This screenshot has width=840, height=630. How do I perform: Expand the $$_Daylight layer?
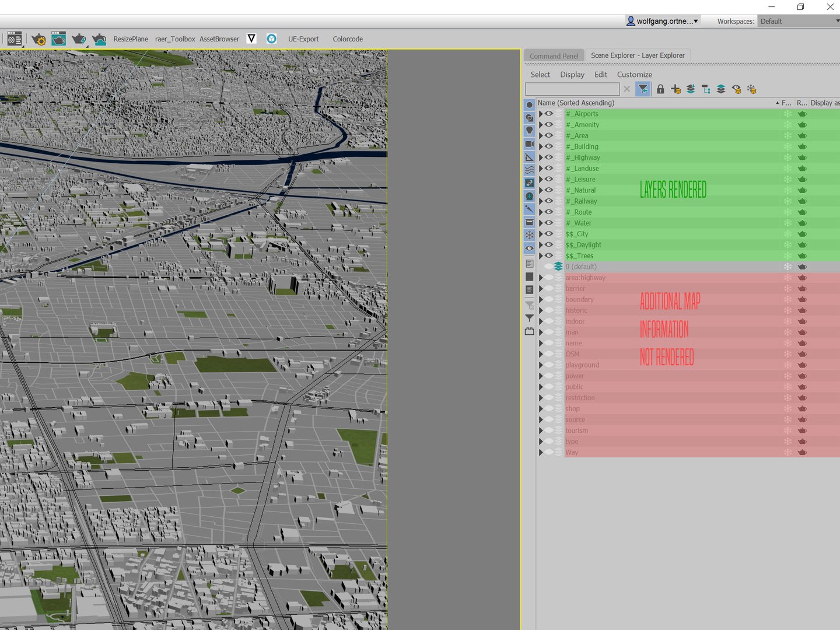tap(541, 245)
